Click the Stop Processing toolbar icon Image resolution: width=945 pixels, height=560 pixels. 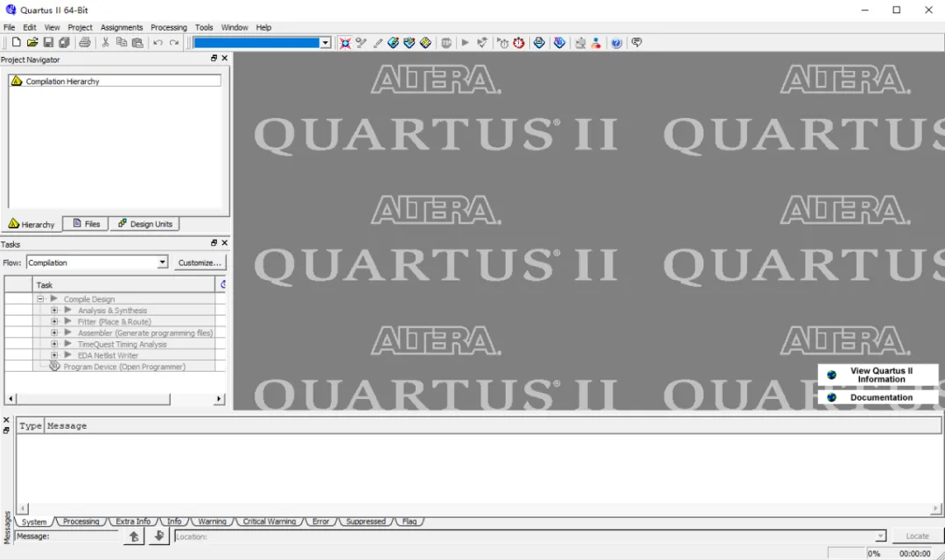click(446, 42)
